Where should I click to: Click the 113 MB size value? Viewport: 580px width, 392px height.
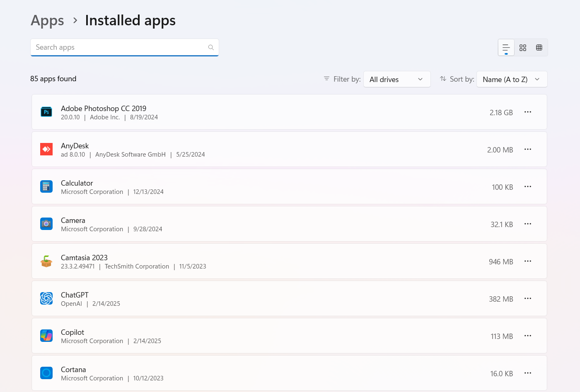tap(502, 336)
